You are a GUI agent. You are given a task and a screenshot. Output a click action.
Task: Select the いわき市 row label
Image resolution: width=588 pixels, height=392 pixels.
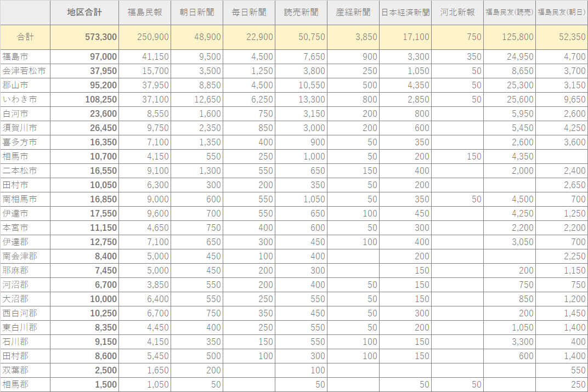pyautogui.click(x=25, y=100)
